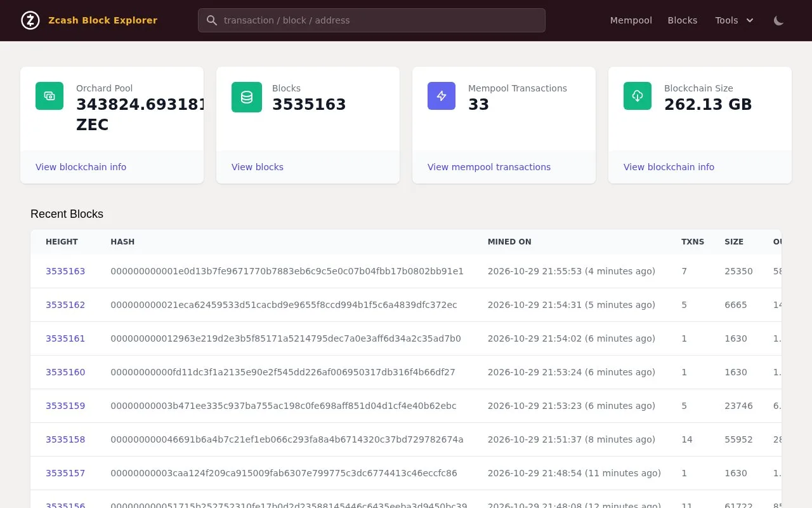Click hash ending in a2c35ad7b0
The width and height of the screenshot is (812, 508).
coord(285,338)
